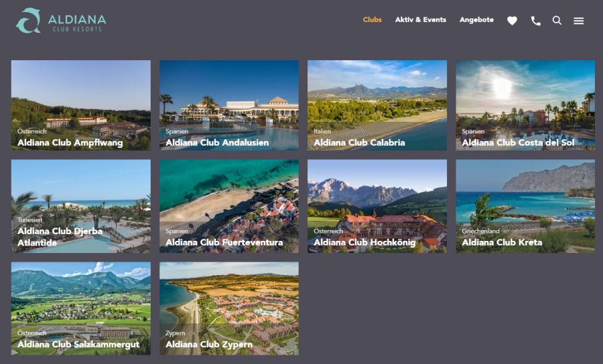
Task: Click the 'Aldiana Club Kreta' title text
Action: [x=502, y=242]
